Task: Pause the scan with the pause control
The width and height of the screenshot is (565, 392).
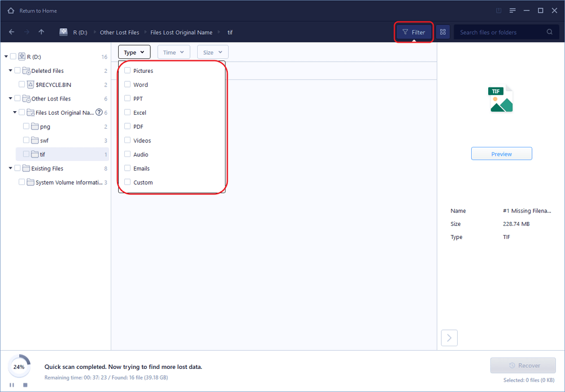Action: [x=11, y=385]
